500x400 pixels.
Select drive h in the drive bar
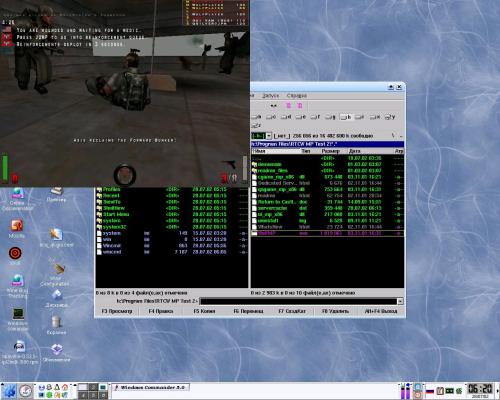tap(346, 117)
